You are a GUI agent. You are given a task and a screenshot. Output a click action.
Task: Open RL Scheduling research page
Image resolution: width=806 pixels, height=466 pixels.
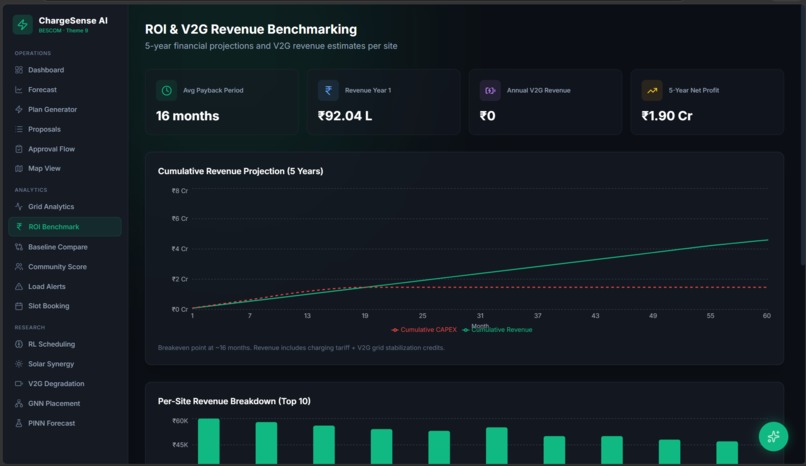click(65, 344)
